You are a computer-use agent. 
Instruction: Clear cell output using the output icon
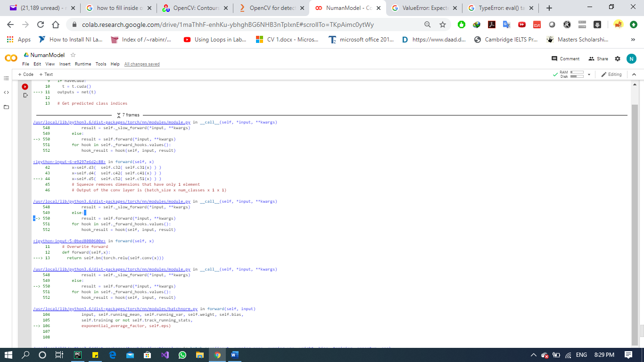[25, 95]
